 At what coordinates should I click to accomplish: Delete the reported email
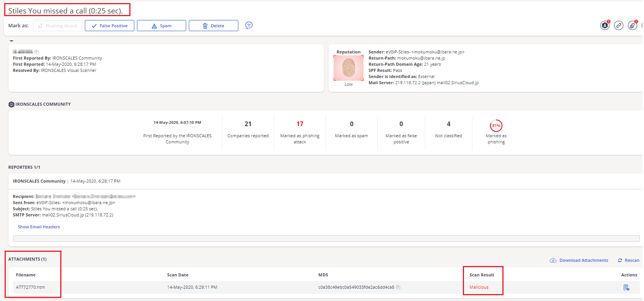[x=213, y=26]
